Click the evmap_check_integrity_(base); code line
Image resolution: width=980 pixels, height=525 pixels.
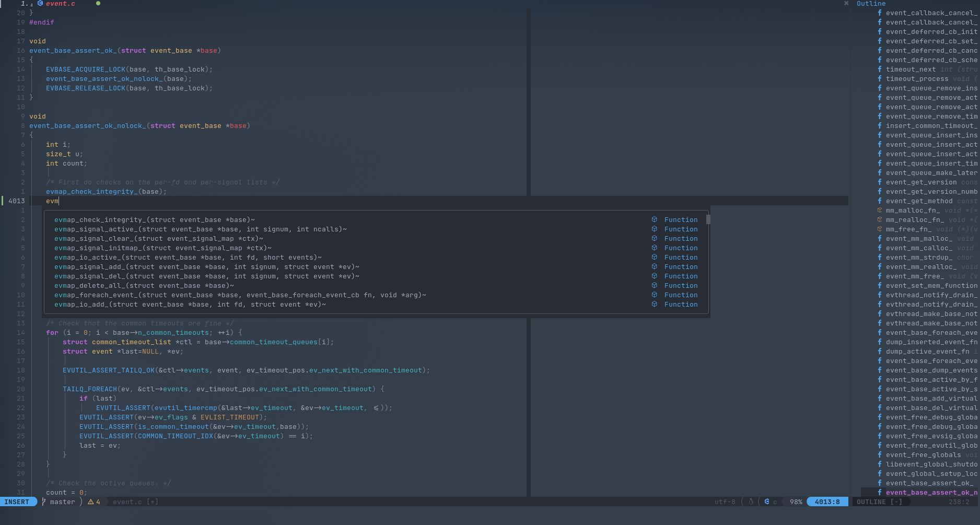tap(107, 192)
